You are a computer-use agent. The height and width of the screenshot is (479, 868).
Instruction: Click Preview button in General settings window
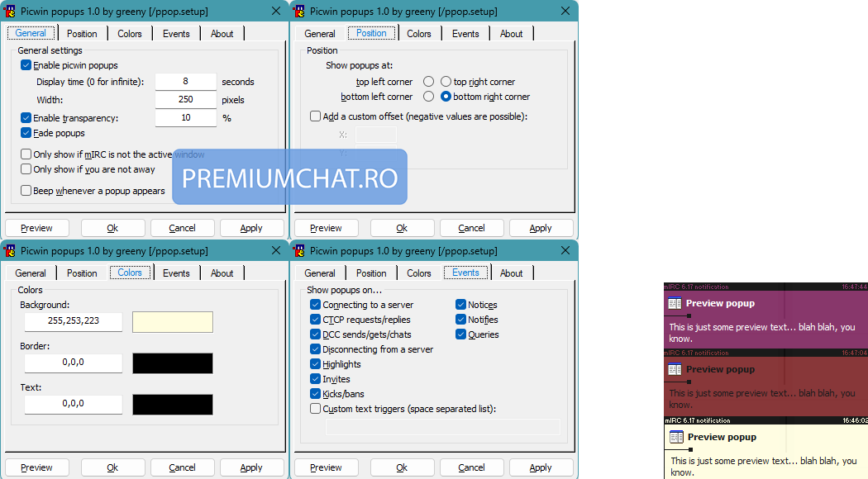click(36, 228)
